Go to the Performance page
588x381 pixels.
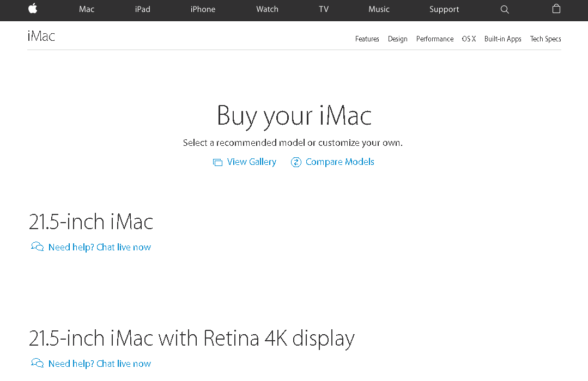tap(435, 39)
